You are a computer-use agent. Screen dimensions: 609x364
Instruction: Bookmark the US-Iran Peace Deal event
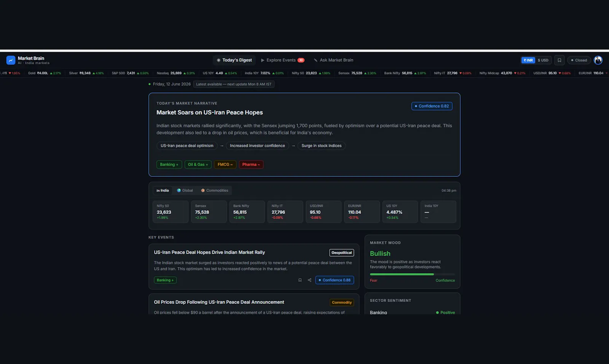[x=300, y=280]
